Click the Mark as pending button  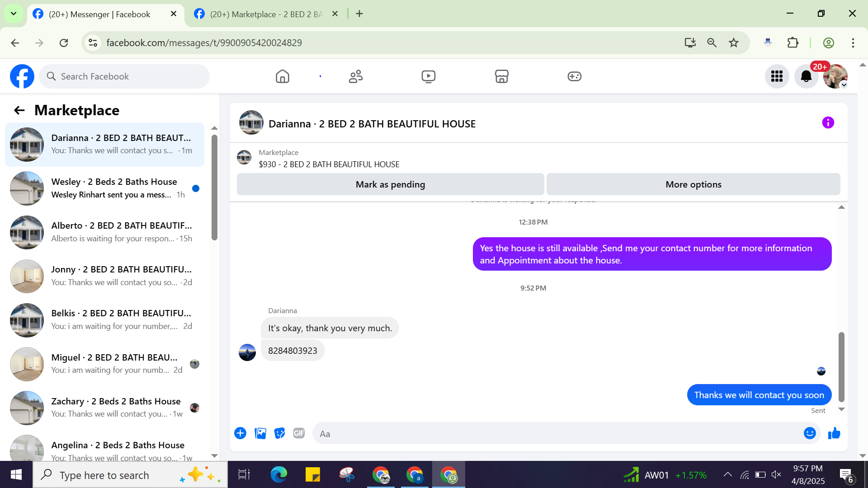click(x=390, y=184)
